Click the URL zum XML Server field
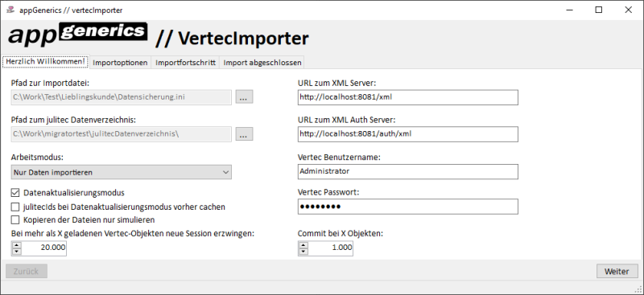The height and width of the screenshot is (295, 644). click(408, 97)
